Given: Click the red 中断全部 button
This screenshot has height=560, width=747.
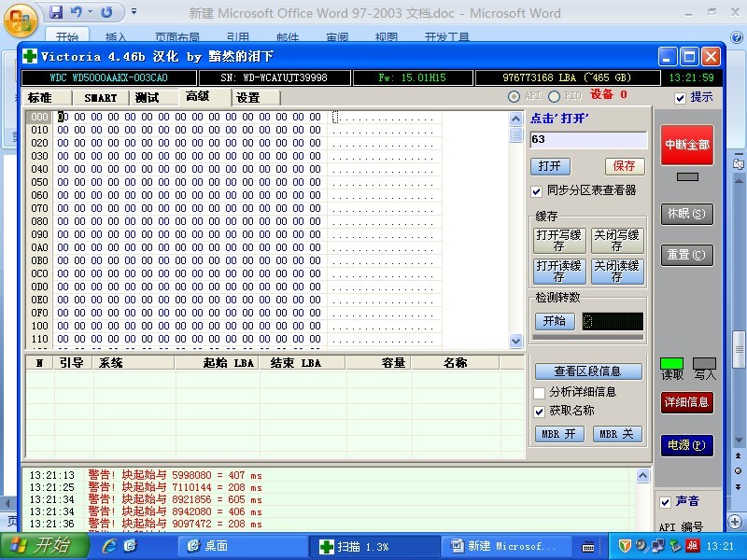Looking at the screenshot, I should click(687, 146).
